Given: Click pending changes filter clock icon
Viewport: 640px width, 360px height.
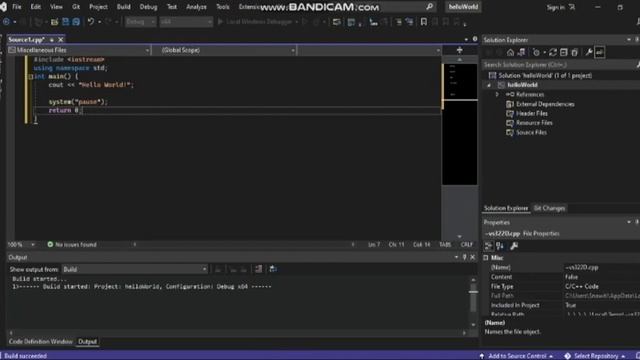Looking at the screenshot, I should [536, 52].
